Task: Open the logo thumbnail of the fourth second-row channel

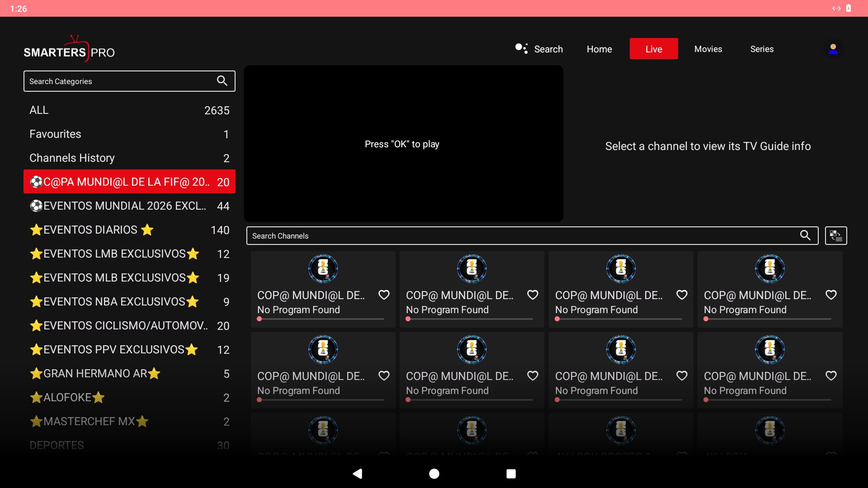Action: click(769, 349)
